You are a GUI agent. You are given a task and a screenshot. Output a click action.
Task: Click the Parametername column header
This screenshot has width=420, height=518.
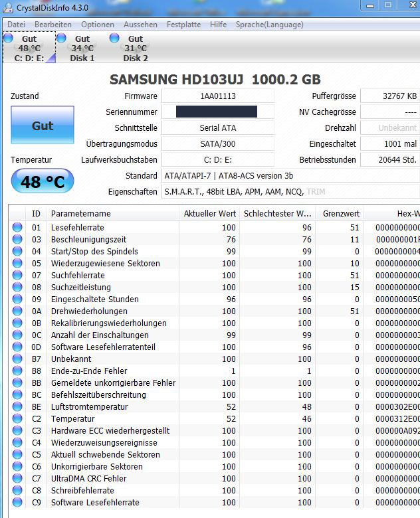[113, 213]
